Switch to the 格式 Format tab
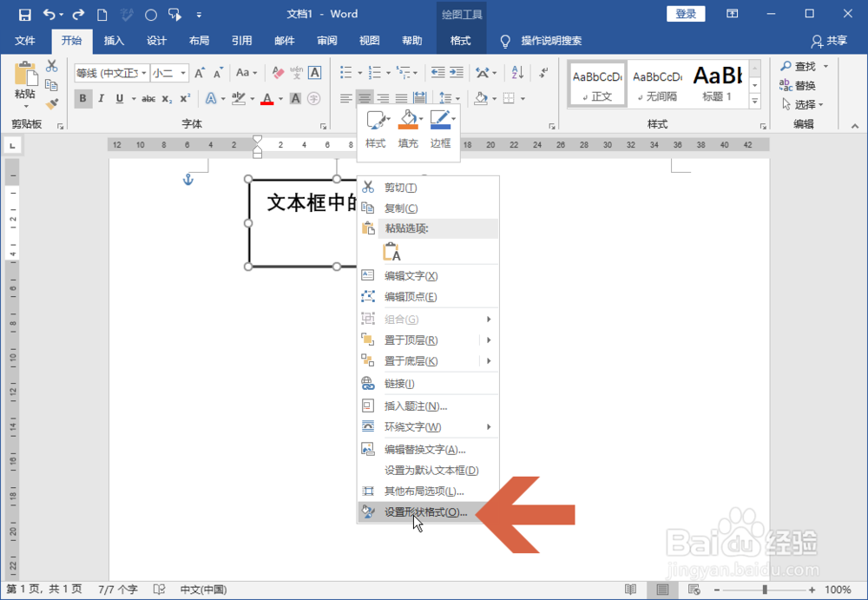The width and height of the screenshot is (868, 600). coord(461,41)
